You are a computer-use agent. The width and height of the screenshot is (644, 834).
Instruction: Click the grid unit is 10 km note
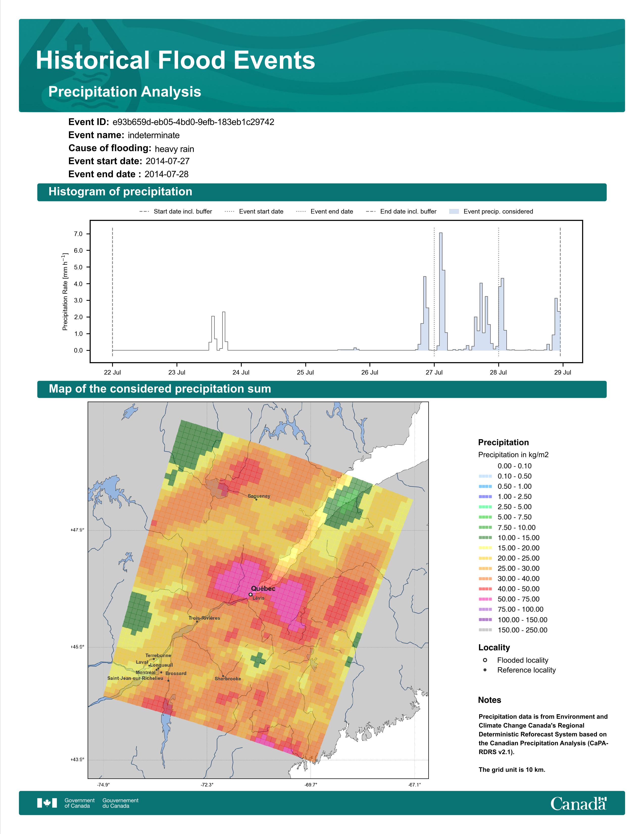pos(512,770)
